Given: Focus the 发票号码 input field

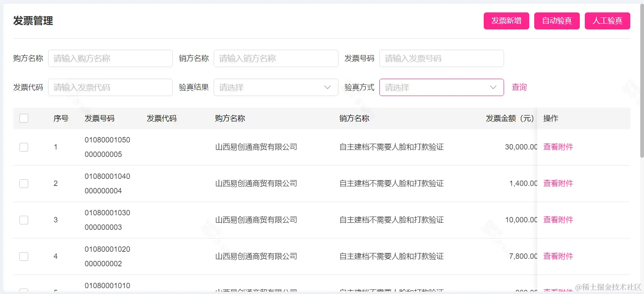Looking at the screenshot, I should coord(441,58).
